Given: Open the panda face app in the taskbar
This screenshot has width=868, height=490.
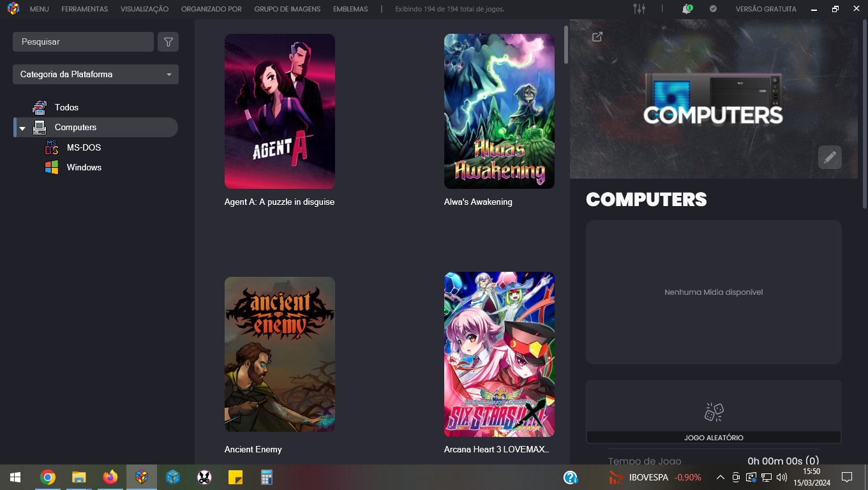Looking at the screenshot, I should tap(204, 477).
